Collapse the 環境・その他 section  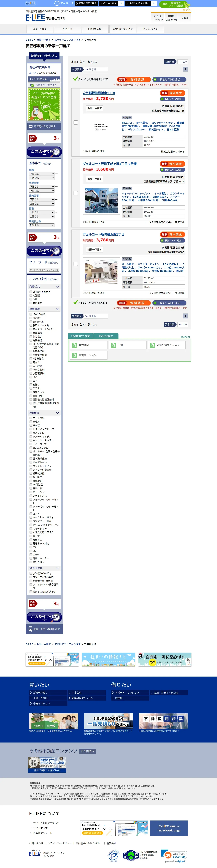44,568
